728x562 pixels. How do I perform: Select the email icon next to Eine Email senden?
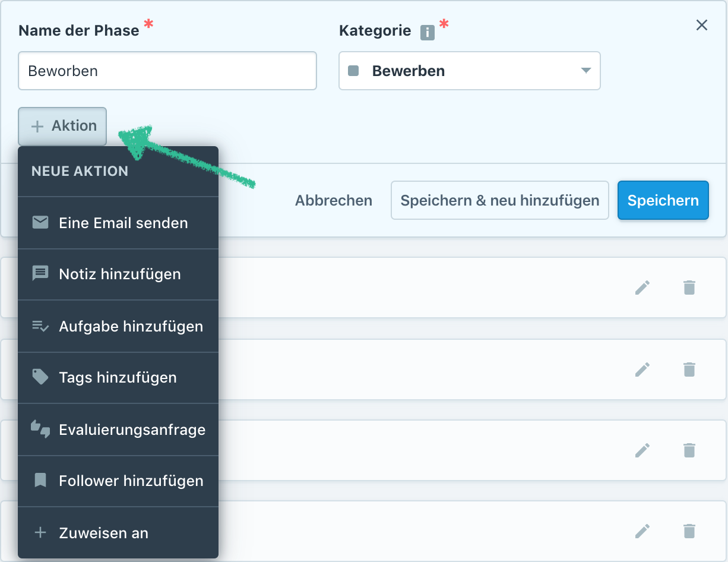coord(40,223)
